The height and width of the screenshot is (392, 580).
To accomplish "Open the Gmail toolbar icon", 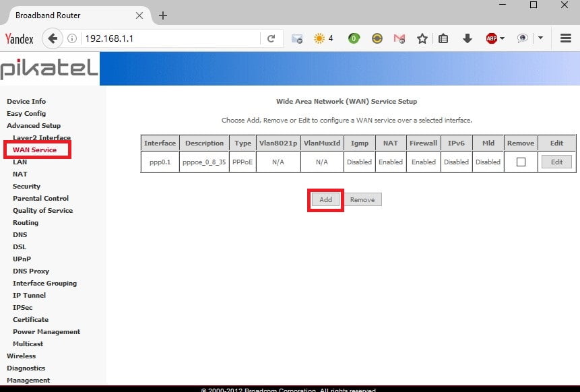I will pyautogui.click(x=399, y=38).
